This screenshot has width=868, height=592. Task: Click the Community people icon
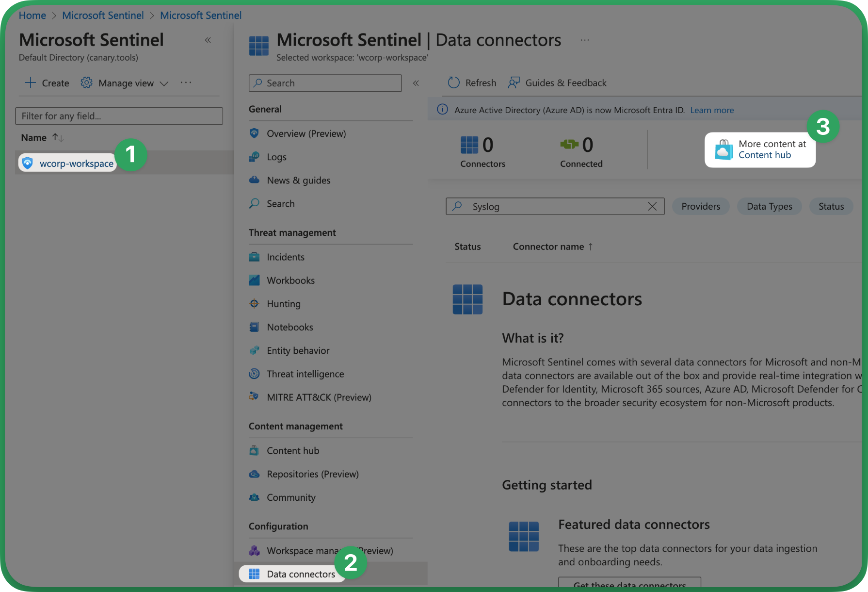pos(254,497)
